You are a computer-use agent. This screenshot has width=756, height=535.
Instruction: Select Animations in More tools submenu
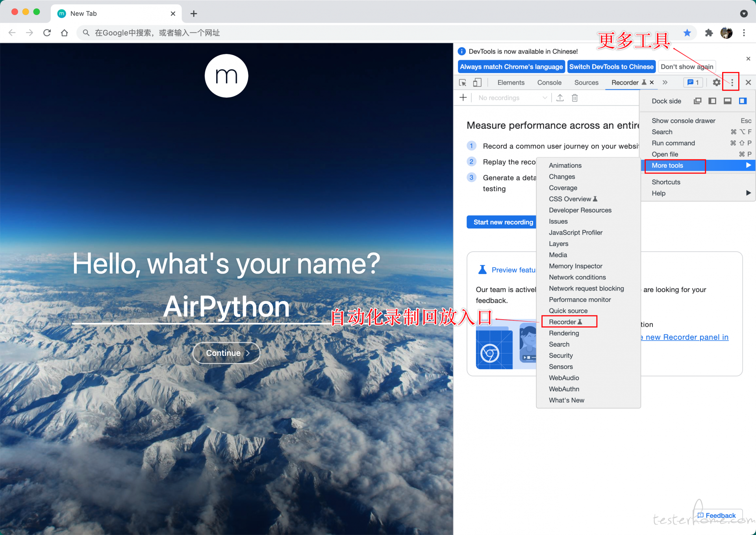(x=588, y=166)
